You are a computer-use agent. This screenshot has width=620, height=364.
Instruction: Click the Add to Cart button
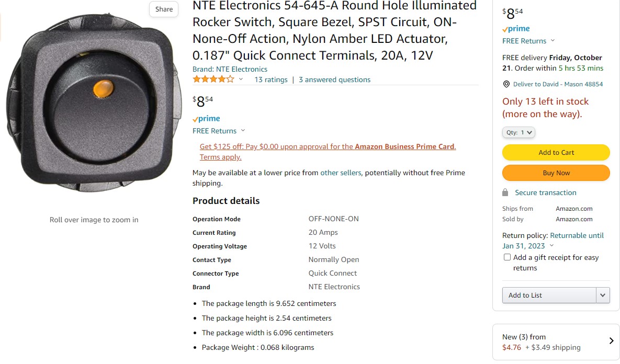[x=556, y=153]
